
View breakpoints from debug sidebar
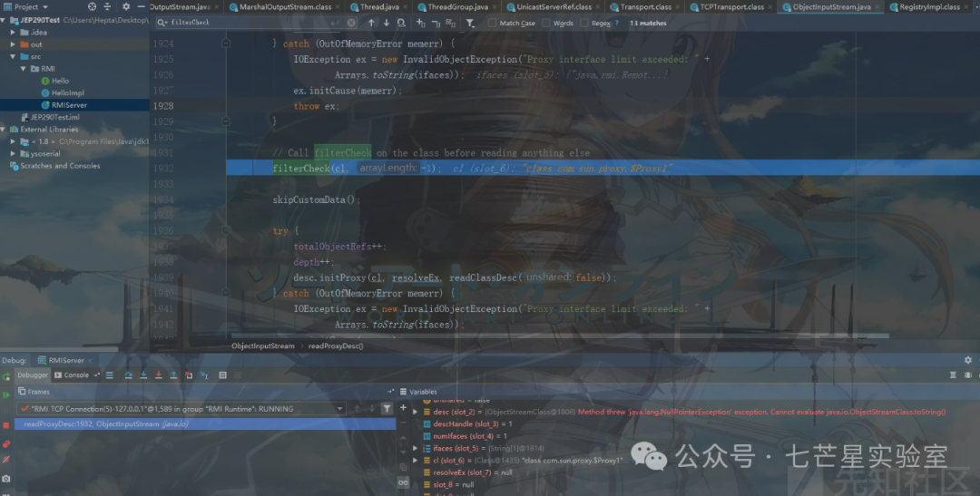pyautogui.click(x=6, y=444)
